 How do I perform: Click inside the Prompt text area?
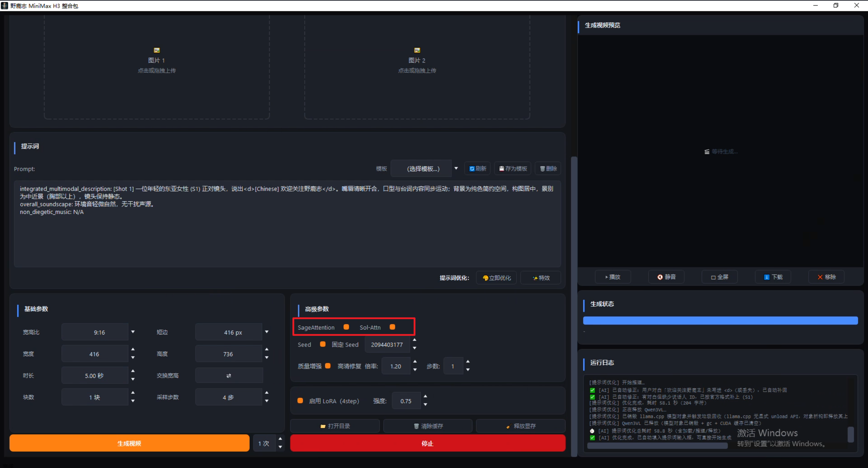tap(287, 224)
